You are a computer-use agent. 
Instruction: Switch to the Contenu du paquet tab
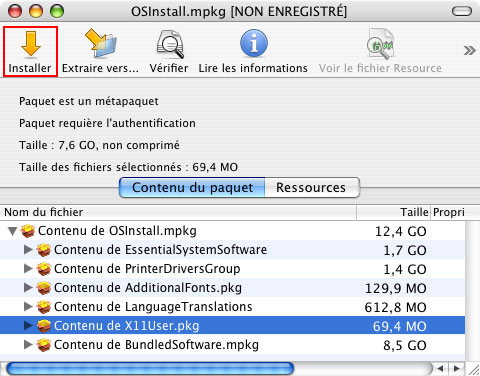[192, 188]
